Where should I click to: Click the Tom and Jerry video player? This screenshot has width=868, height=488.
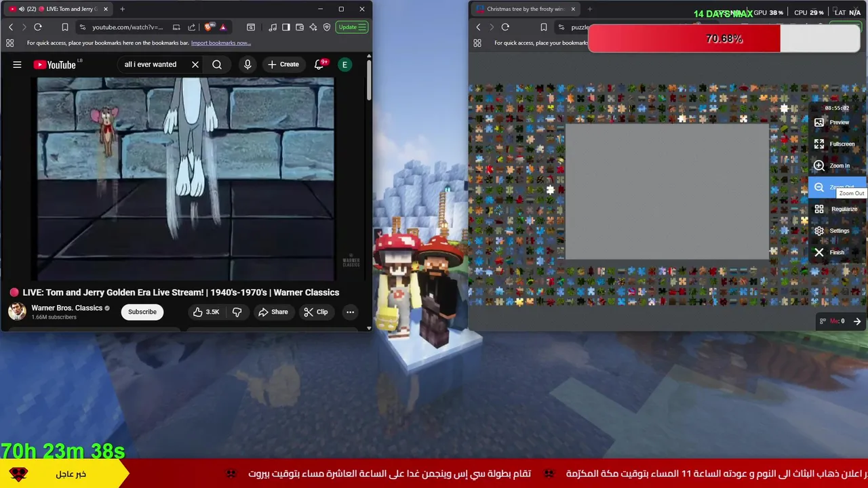coord(185,178)
